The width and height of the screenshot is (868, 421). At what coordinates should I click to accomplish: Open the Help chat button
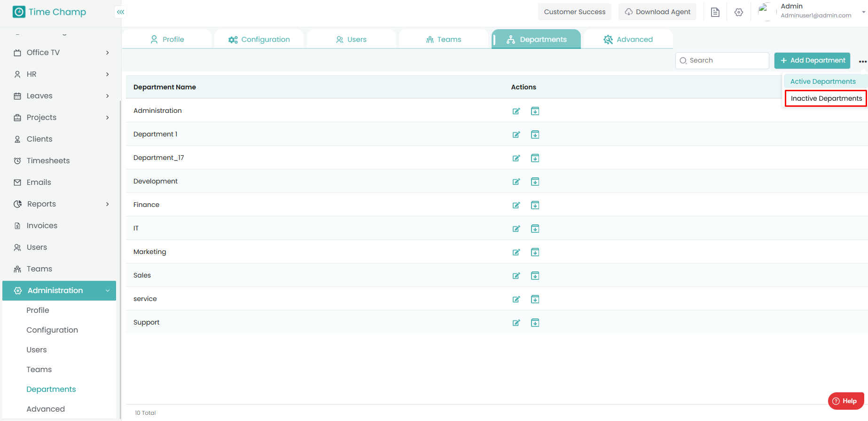[845, 401]
